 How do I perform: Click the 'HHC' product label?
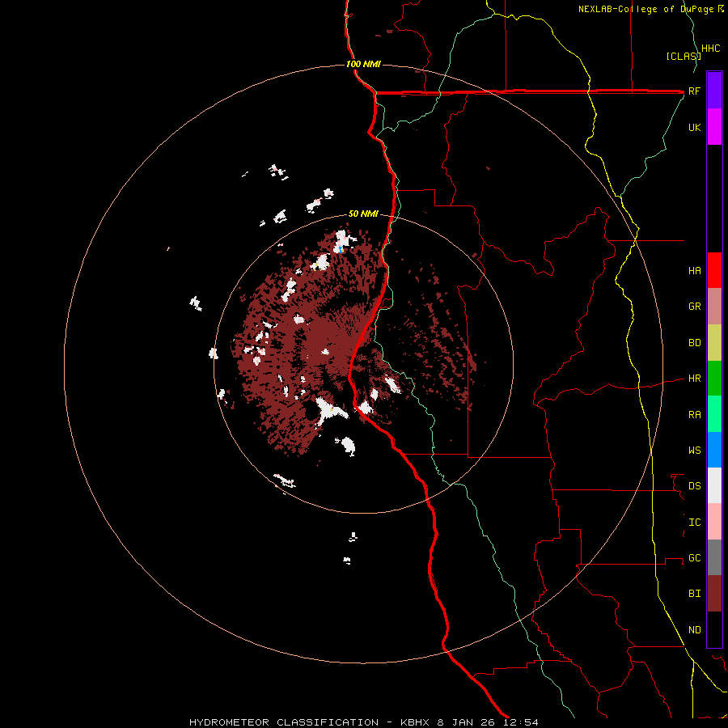coord(710,49)
